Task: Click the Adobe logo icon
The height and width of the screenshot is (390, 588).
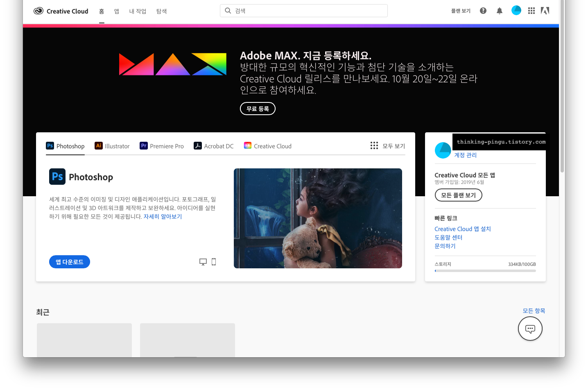Action: coord(545,11)
